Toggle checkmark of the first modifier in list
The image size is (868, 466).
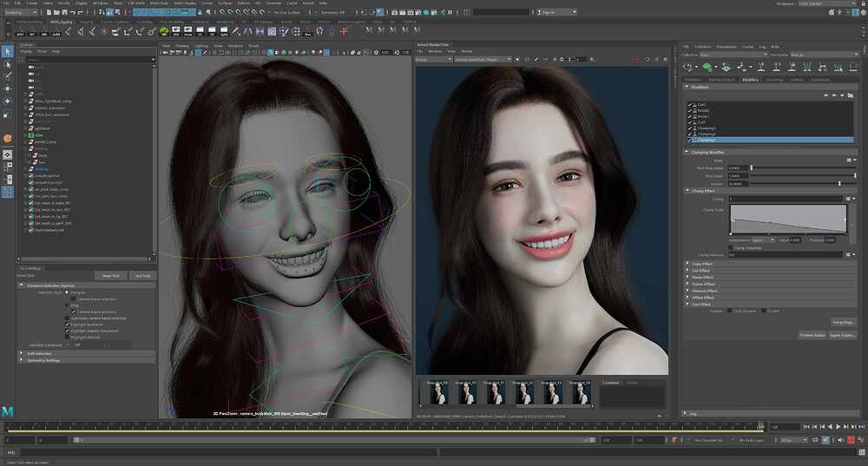(690, 104)
